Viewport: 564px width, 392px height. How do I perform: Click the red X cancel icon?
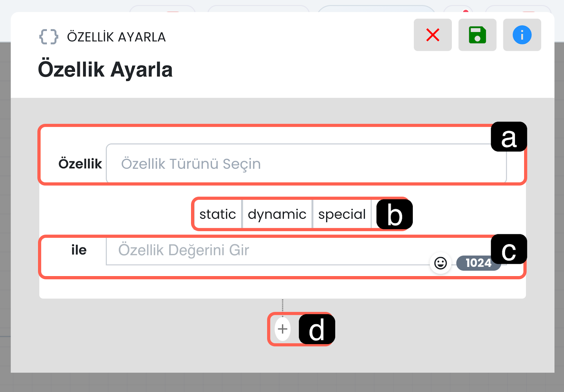click(x=433, y=35)
